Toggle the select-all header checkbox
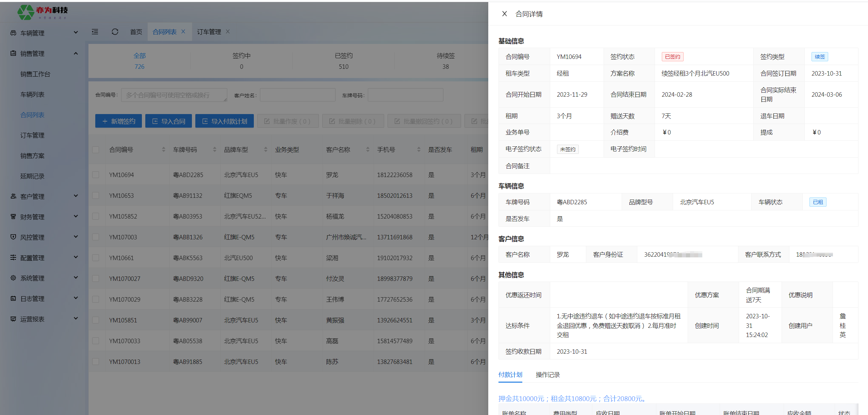The image size is (868, 415). [96, 149]
